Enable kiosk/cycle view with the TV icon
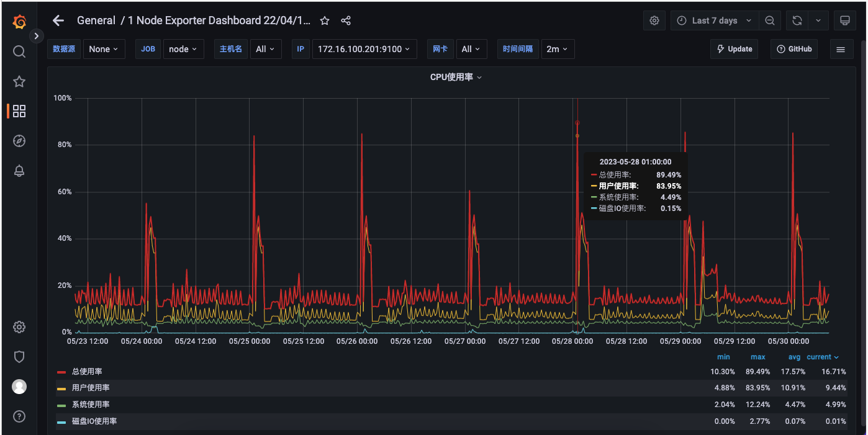868x435 pixels. [845, 20]
